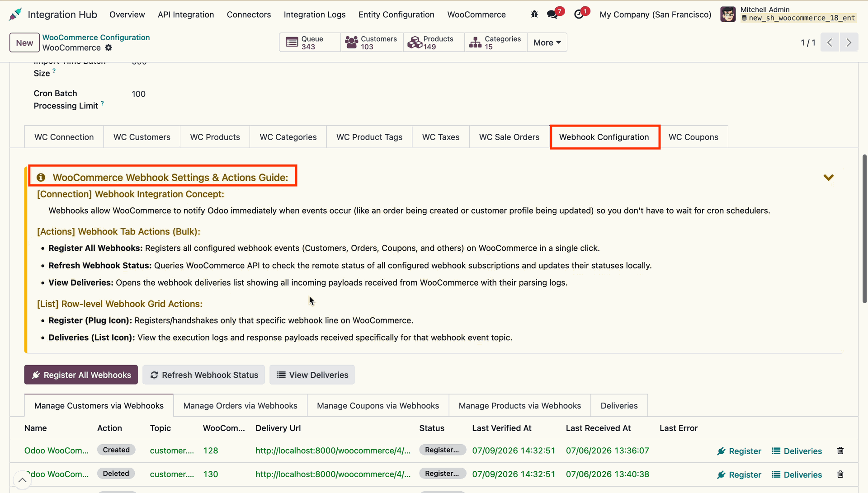Open API Integration menu

(x=186, y=14)
